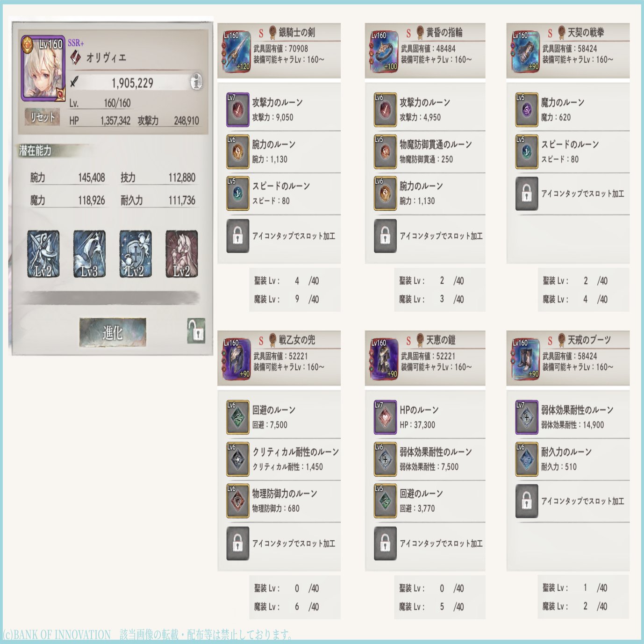Open the オリヴィエ character portrait
This screenshot has width=644, height=644.
pos(43,68)
